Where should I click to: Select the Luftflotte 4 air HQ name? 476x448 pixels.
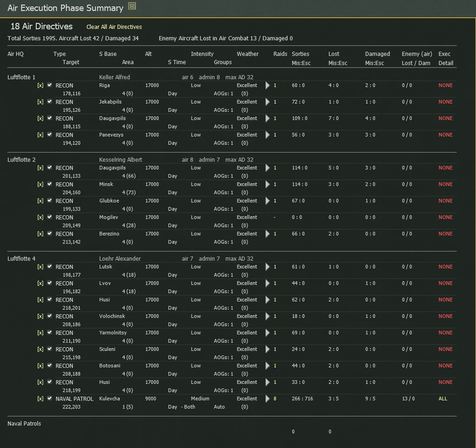coord(22,259)
